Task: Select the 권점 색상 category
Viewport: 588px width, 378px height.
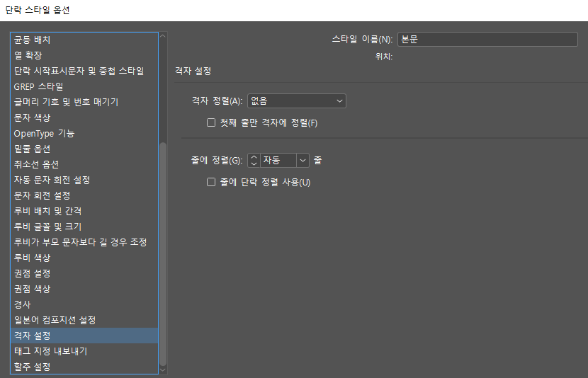Action: (x=84, y=289)
